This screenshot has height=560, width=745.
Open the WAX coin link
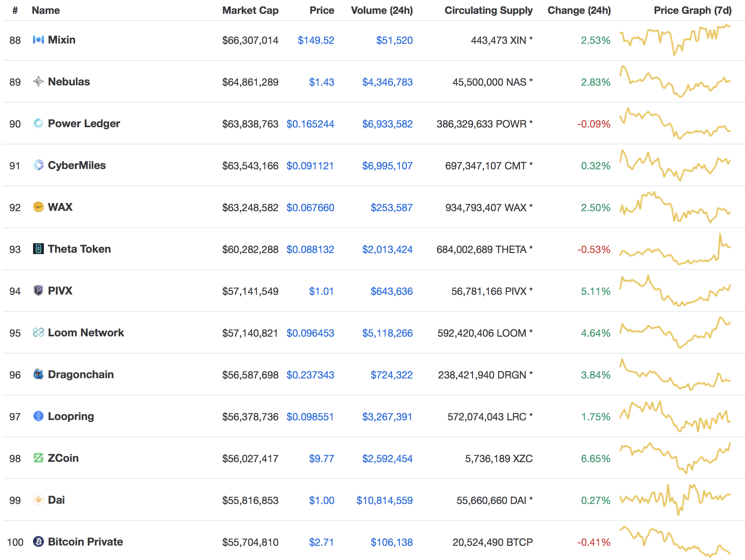60,207
